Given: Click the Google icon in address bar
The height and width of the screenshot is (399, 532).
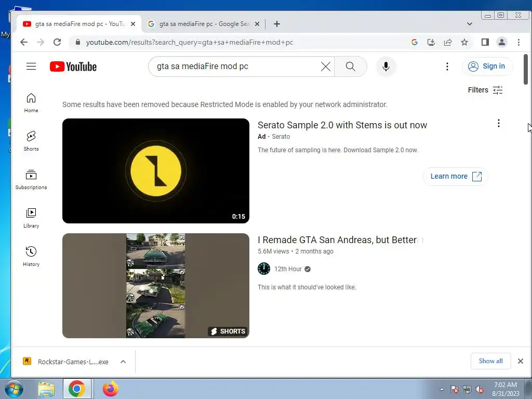Looking at the screenshot, I should tap(414, 42).
